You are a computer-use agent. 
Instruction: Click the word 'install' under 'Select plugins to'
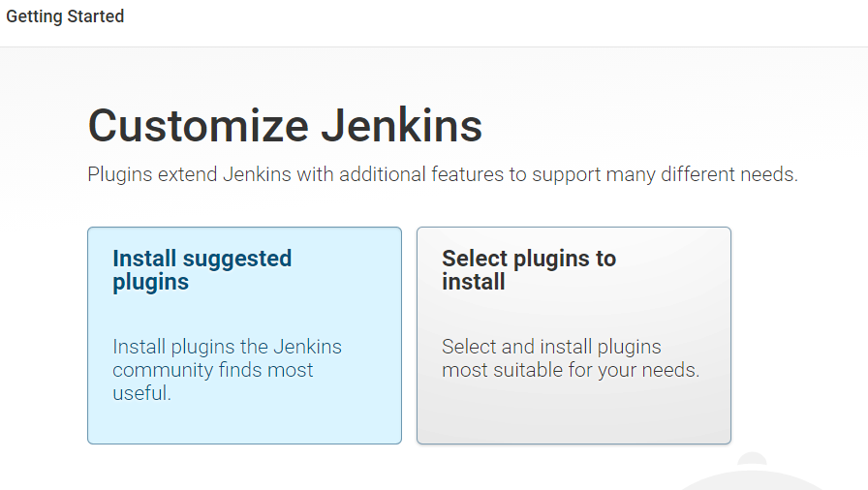(474, 282)
